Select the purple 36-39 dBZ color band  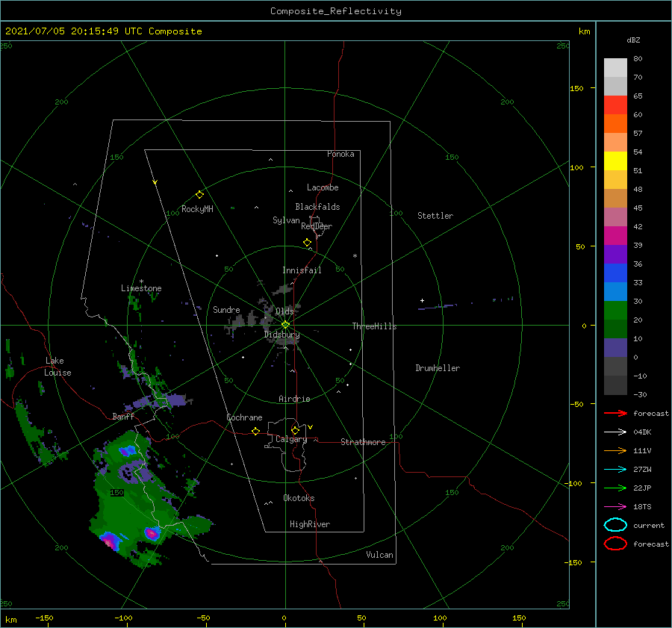point(615,254)
